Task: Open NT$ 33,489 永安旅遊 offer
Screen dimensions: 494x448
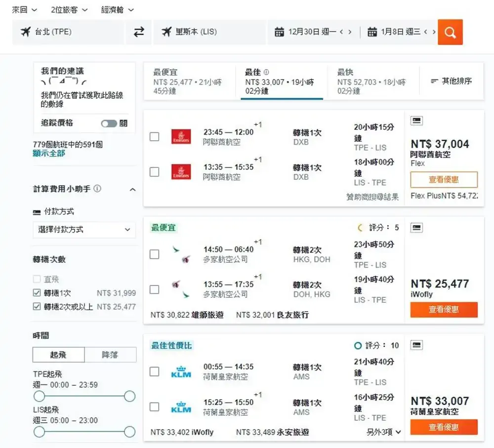Action: (273, 432)
